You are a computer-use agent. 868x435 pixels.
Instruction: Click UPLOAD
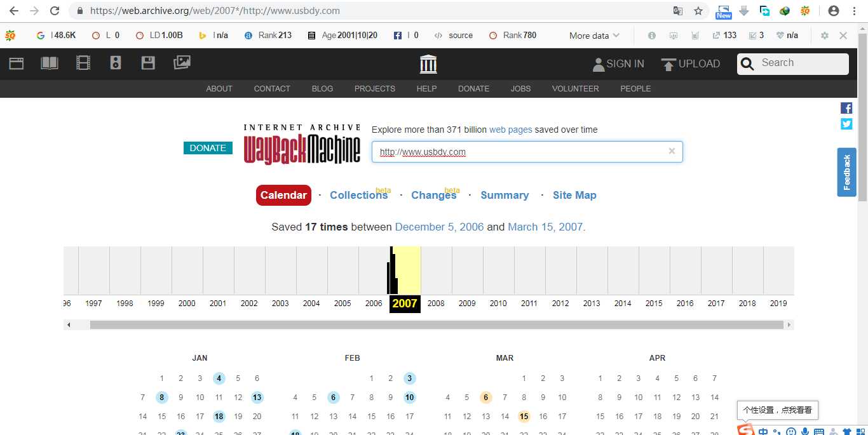691,64
